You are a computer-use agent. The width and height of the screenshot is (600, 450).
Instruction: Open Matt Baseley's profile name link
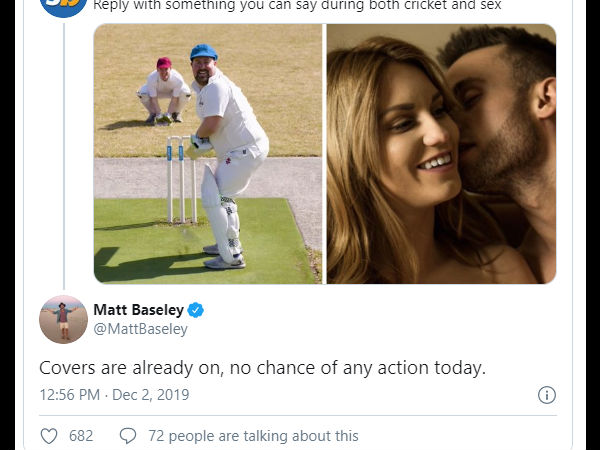tap(138, 310)
